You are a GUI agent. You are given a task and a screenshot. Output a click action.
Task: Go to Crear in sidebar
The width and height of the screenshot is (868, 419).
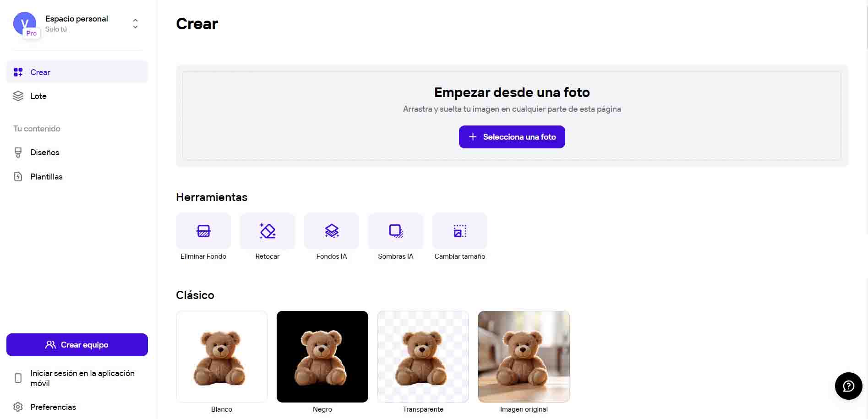pyautogui.click(x=77, y=72)
